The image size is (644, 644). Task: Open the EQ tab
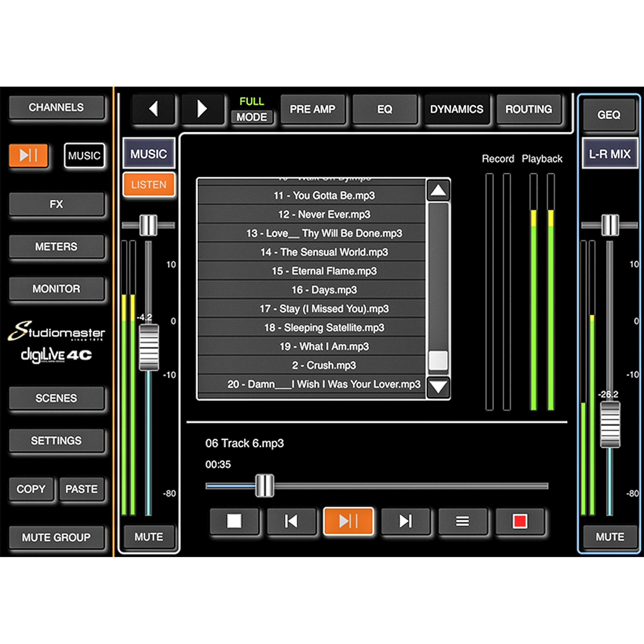(385, 109)
